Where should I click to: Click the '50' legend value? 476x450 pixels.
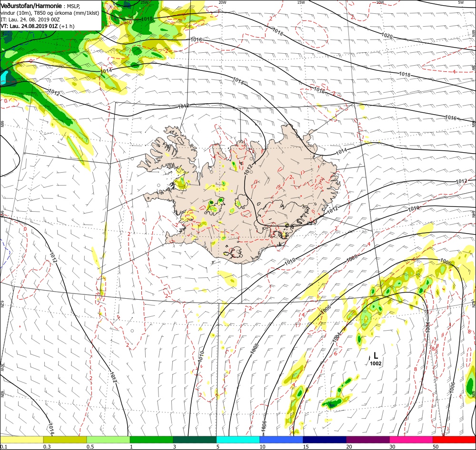point(436,447)
